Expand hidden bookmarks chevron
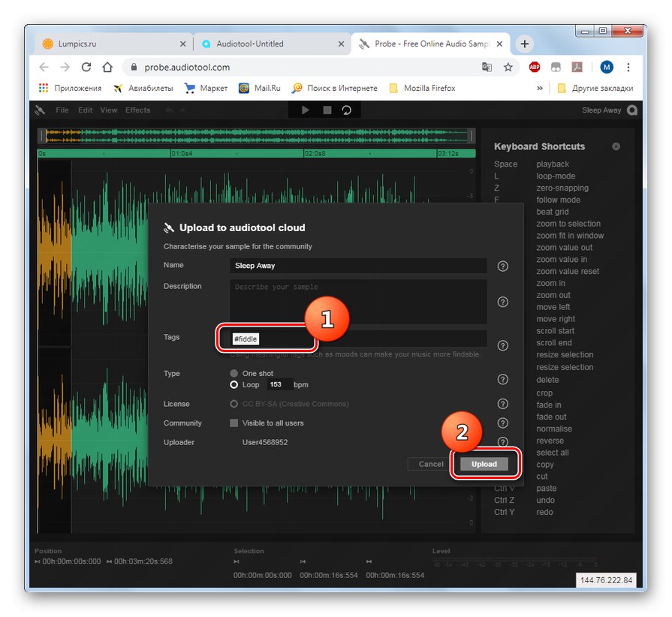 click(540, 88)
